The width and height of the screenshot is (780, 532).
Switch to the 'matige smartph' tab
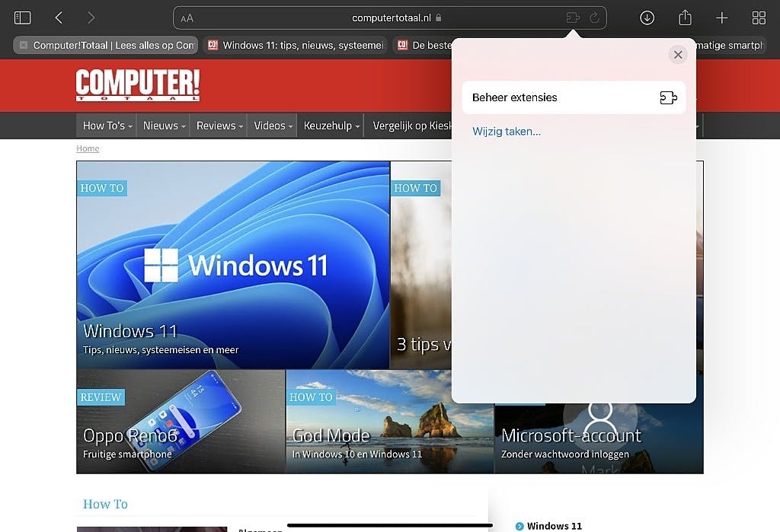[x=730, y=45]
